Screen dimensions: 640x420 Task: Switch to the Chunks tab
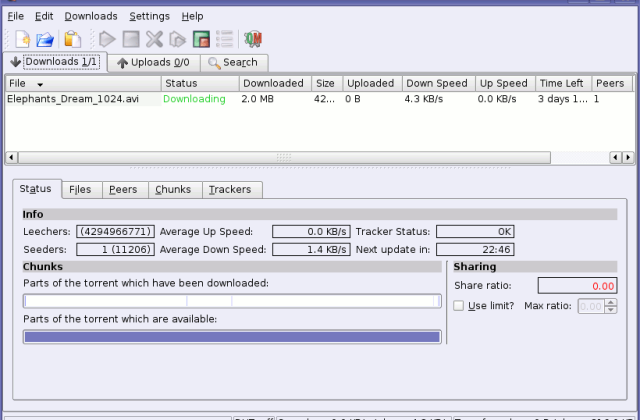[174, 190]
